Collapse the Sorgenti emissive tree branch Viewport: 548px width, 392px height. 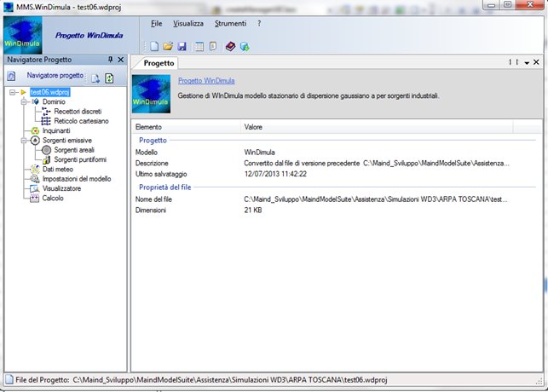tap(24, 141)
